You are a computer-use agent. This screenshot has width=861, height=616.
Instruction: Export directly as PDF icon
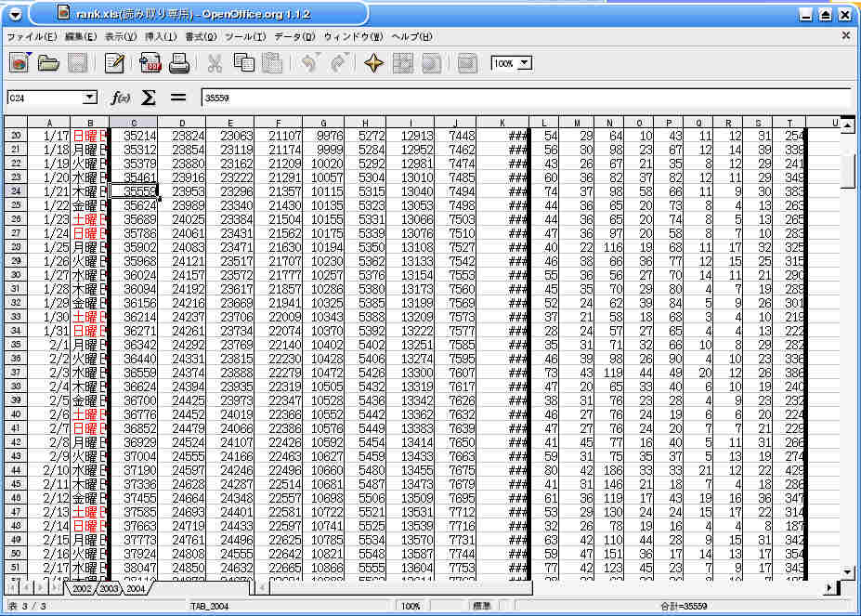pos(150,63)
